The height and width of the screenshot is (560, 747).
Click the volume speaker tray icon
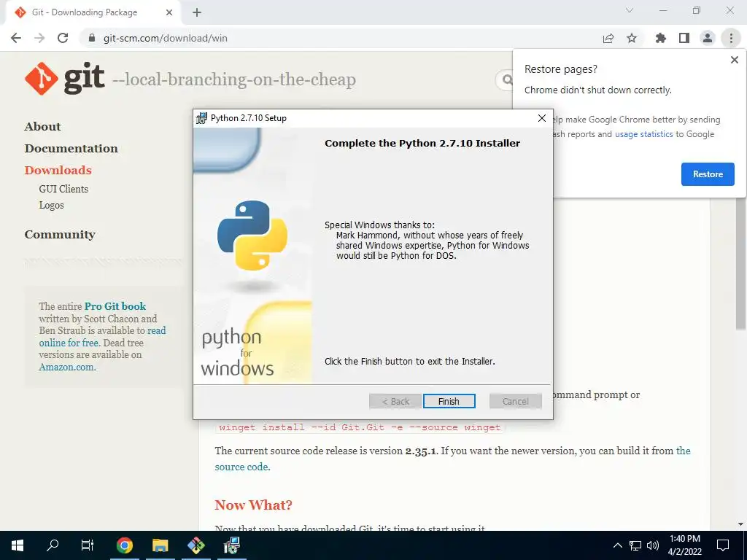(653, 545)
